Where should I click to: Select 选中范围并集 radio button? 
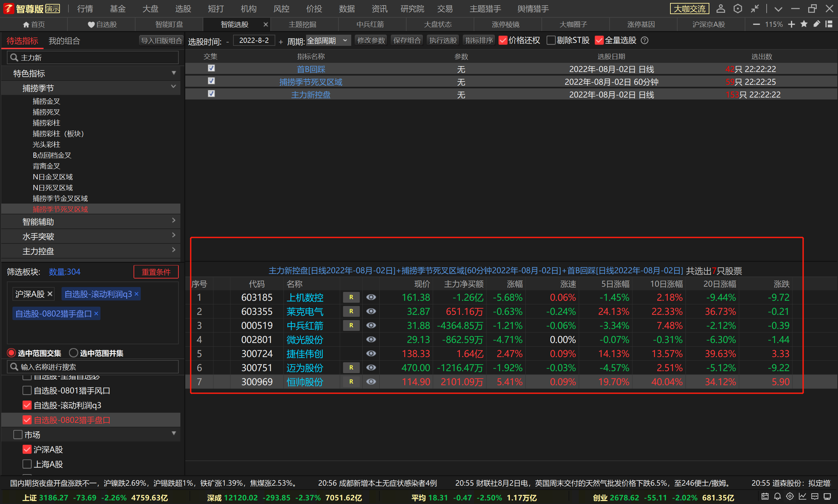point(73,353)
